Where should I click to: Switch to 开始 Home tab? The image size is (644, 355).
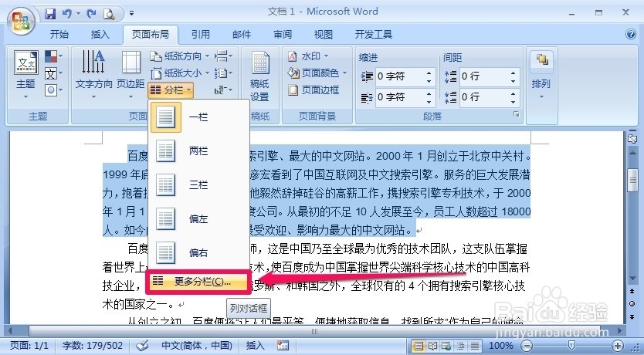pos(59,35)
